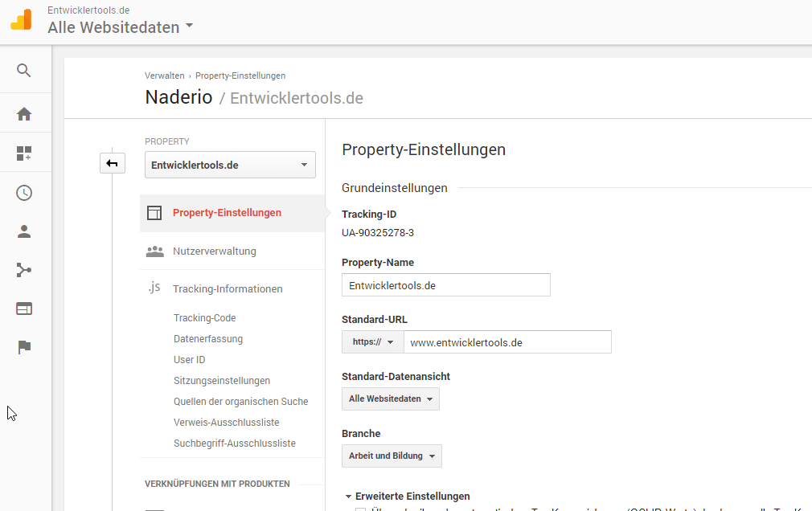Open Standard-Datenansicht Alle Websitedaten dropdown

(391, 399)
